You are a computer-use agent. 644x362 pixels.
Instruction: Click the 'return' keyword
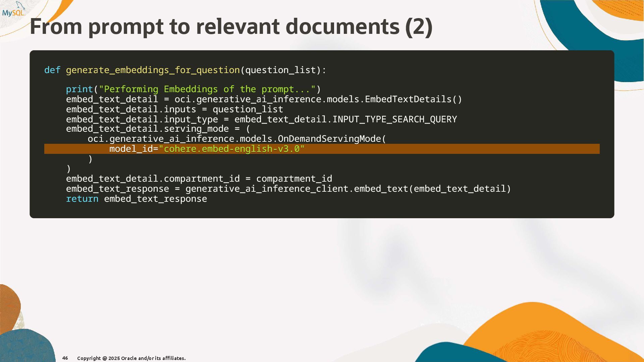[82, 199]
